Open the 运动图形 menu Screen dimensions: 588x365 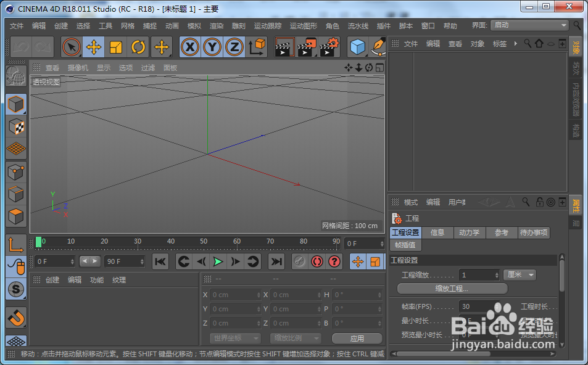pos(304,26)
